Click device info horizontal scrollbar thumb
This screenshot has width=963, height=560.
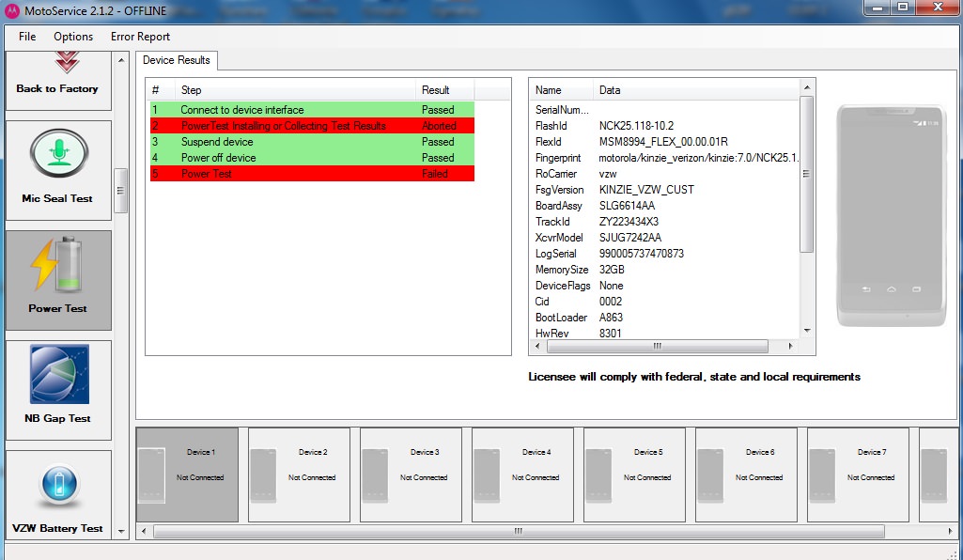pos(657,347)
